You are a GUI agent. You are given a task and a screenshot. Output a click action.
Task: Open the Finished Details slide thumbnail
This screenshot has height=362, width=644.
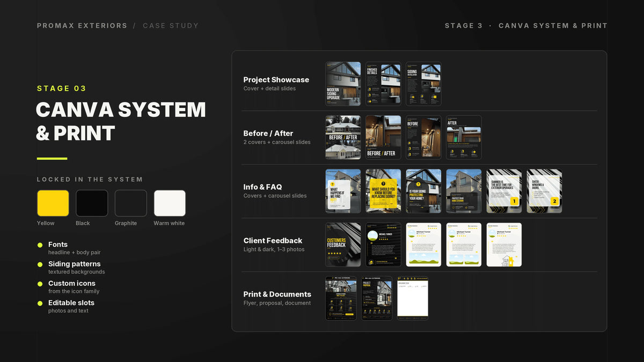click(383, 84)
